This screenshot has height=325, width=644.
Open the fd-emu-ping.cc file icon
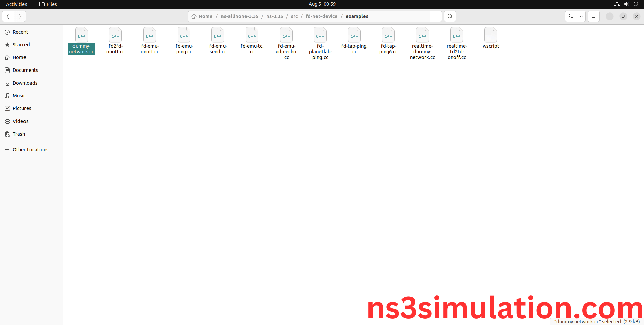point(184,35)
